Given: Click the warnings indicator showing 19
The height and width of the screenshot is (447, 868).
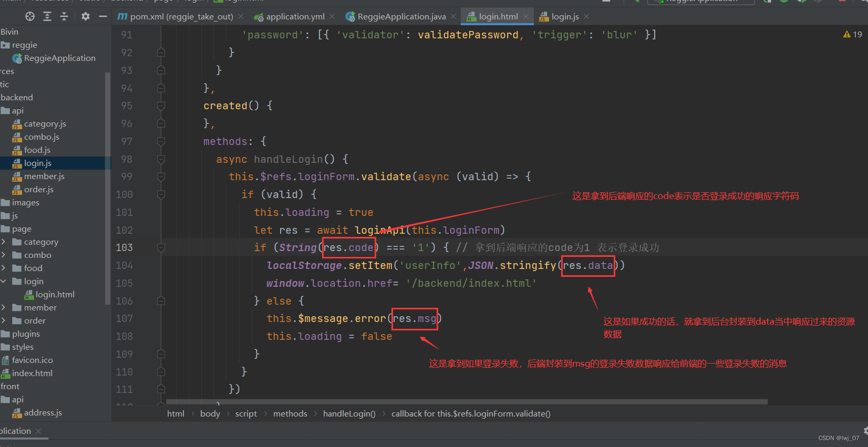Looking at the screenshot, I should [852, 34].
